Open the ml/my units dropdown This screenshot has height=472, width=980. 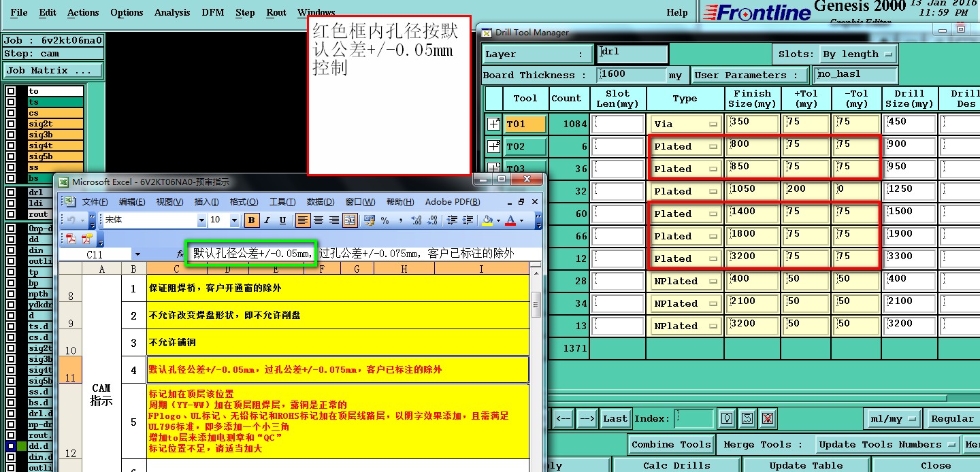click(x=894, y=418)
